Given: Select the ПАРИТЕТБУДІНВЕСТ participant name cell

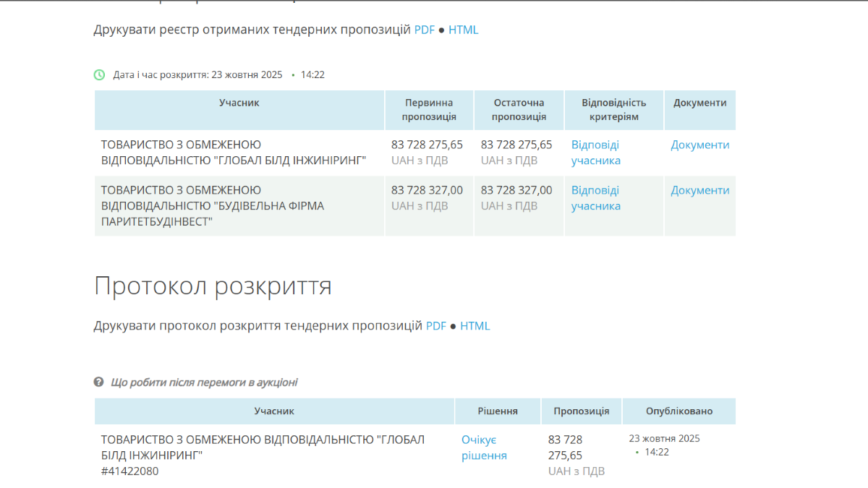Looking at the screenshot, I should 213,206.
